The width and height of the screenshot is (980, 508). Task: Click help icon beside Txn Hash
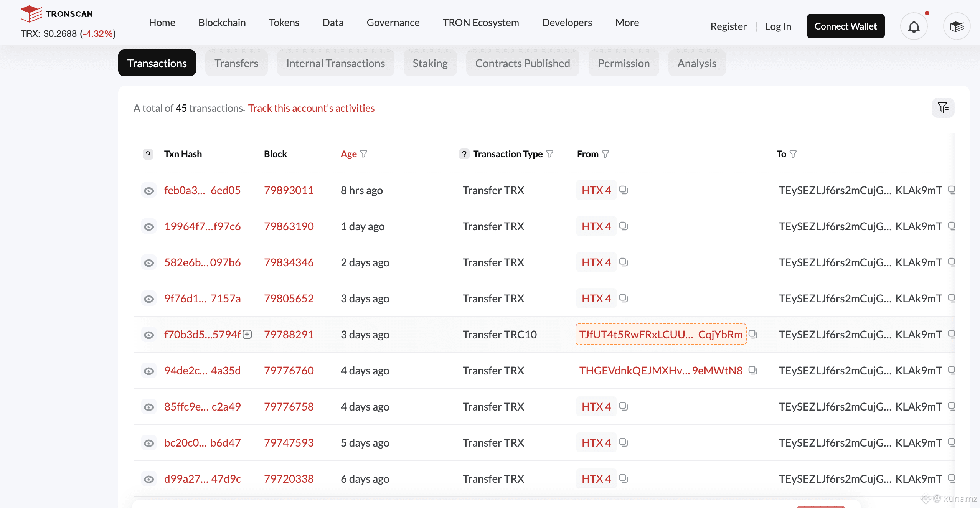coord(148,154)
